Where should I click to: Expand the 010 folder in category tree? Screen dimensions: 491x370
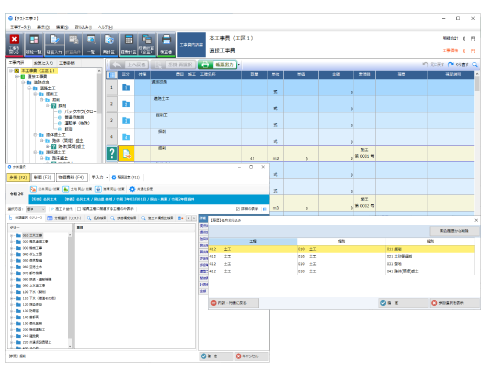pyautogui.click(x=12, y=235)
